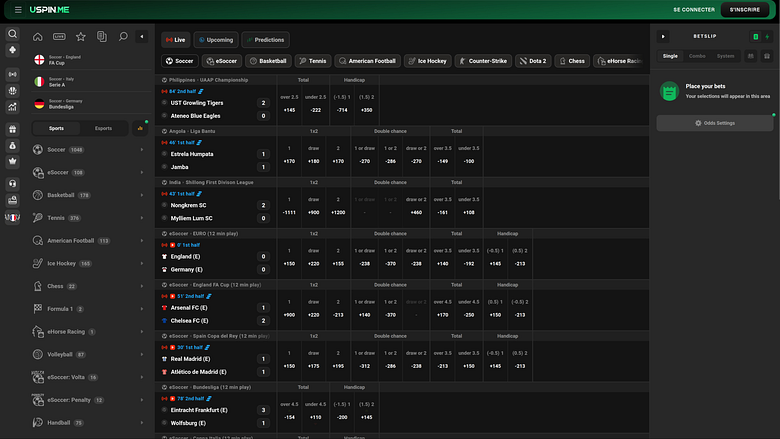Open rising chart icon in left rail

pos(12,106)
